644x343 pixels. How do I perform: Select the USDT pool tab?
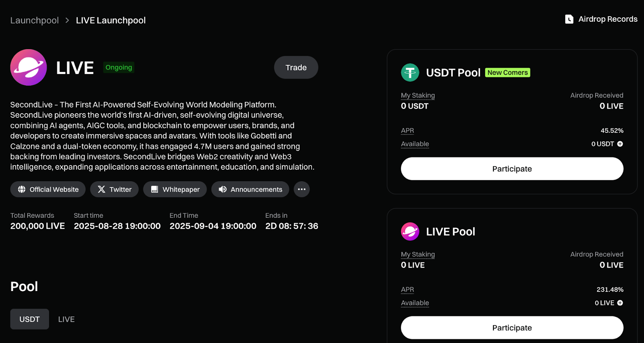(29, 319)
